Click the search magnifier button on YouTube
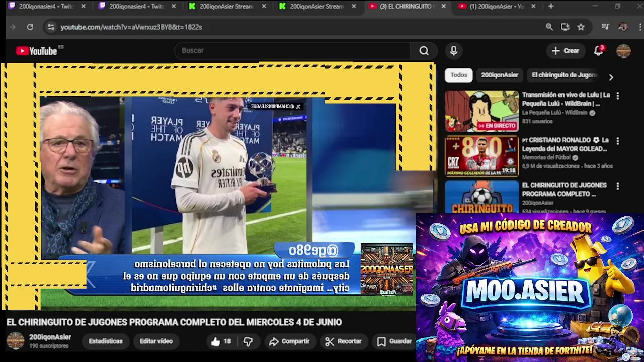 pyautogui.click(x=424, y=51)
